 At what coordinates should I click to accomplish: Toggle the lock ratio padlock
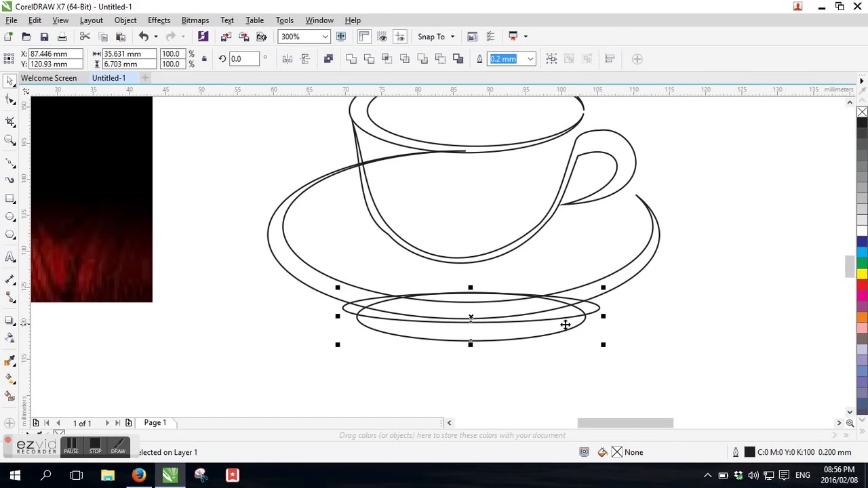pos(204,59)
